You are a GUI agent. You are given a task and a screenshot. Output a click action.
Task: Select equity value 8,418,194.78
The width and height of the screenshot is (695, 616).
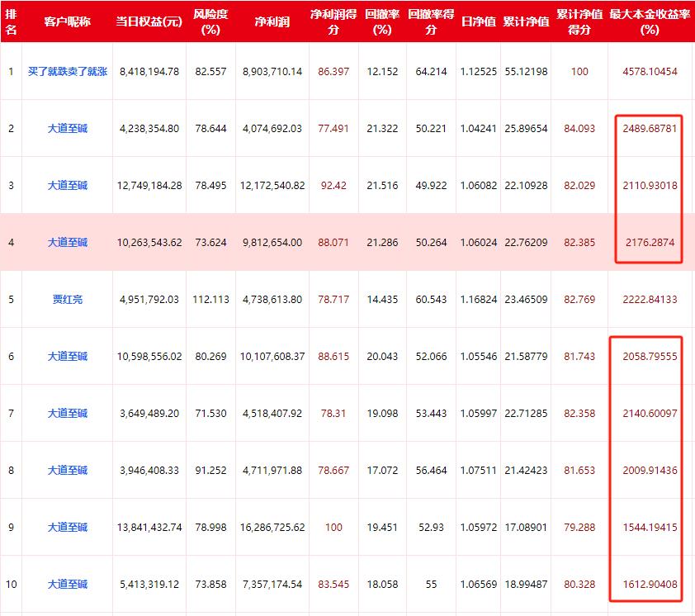click(x=149, y=71)
